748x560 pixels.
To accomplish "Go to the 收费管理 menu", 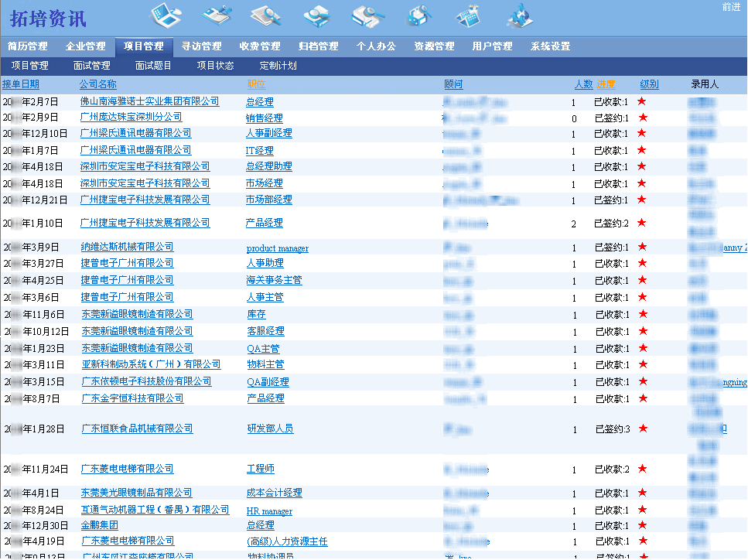I will [x=260, y=46].
